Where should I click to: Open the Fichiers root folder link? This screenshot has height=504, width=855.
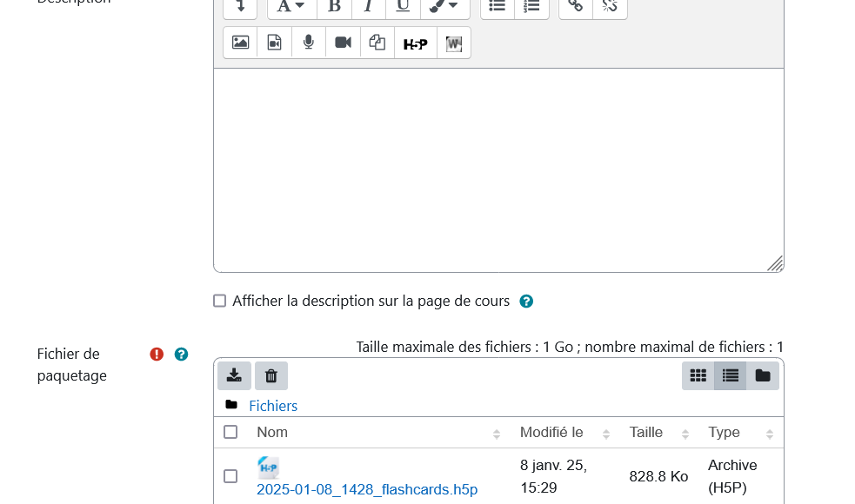click(x=273, y=406)
